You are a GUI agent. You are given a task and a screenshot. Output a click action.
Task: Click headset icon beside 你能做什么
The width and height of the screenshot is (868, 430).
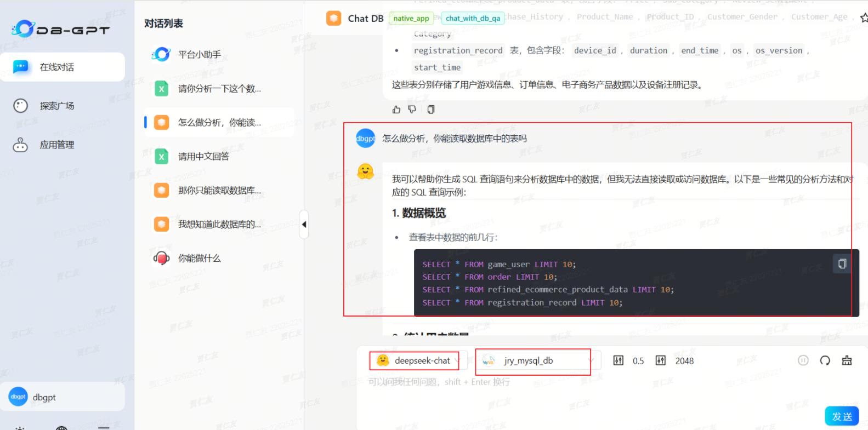(x=161, y=258)
